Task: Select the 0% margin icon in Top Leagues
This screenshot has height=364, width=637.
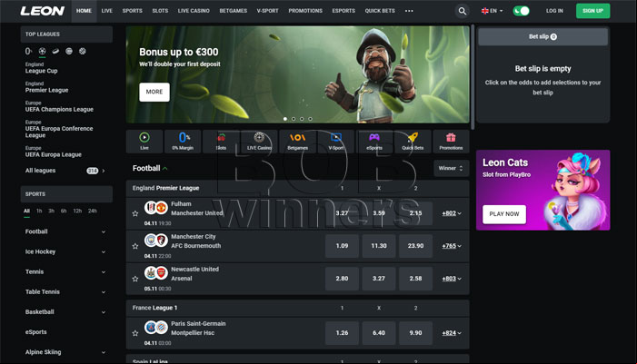Action: (x=28, y=51)
